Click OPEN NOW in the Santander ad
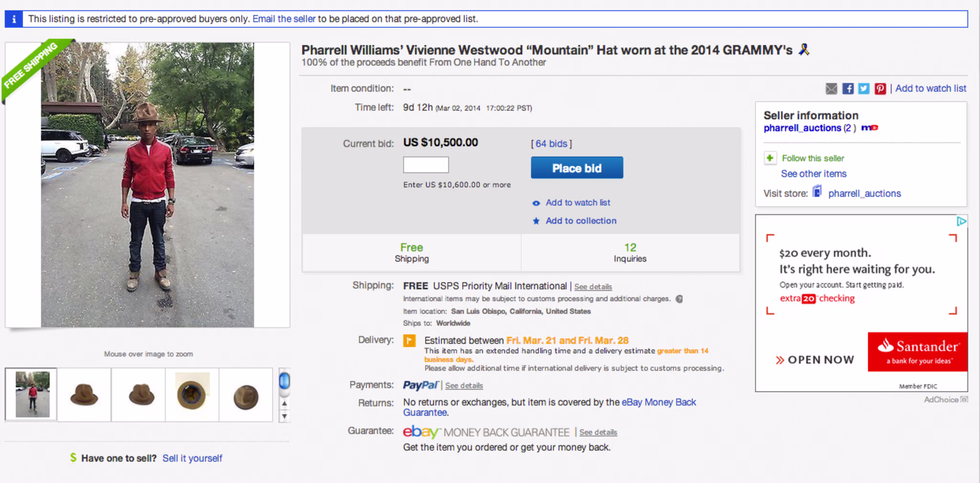Screen dimensions: 980x483 tap(815, 360)
